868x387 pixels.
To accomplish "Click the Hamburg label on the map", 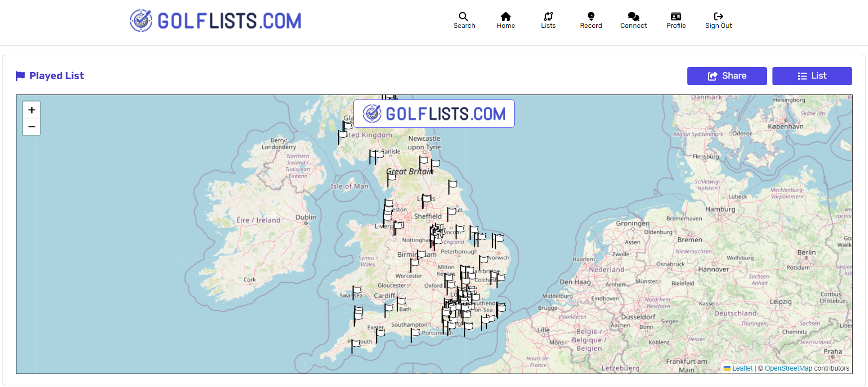I will pos(720,209).
